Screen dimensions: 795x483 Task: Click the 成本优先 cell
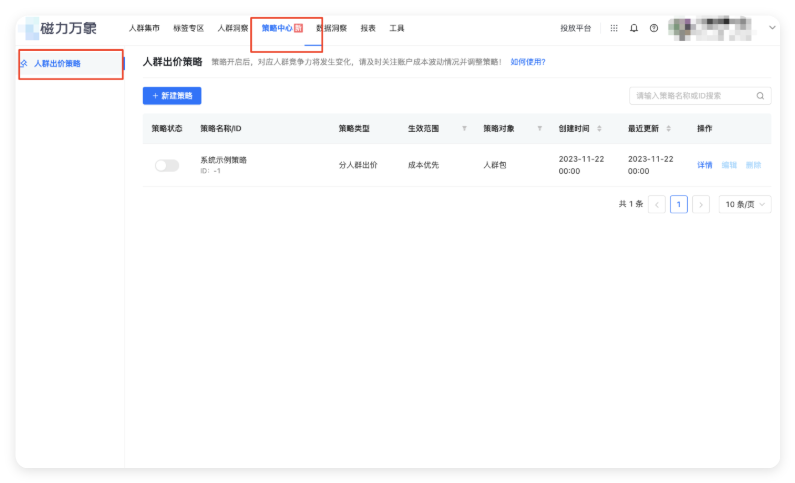pos(423,165)
